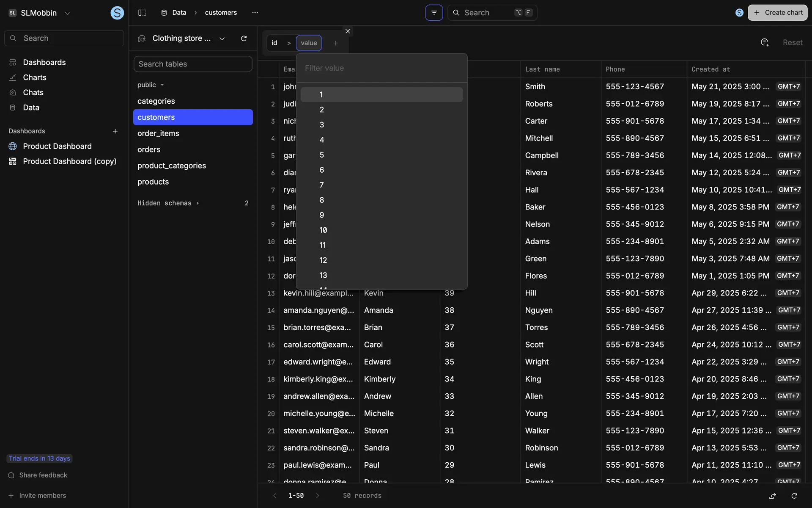Close the filter popup with the X

(348, 31)
